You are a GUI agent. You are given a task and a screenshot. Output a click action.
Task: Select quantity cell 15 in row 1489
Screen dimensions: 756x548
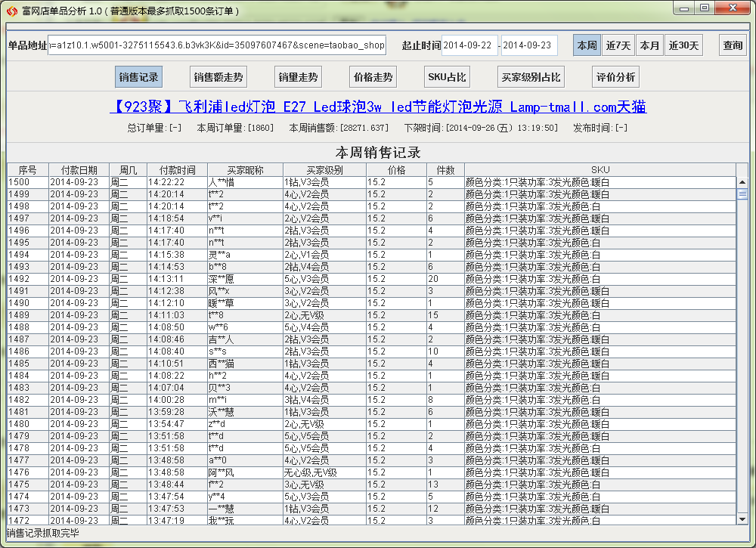445,314
